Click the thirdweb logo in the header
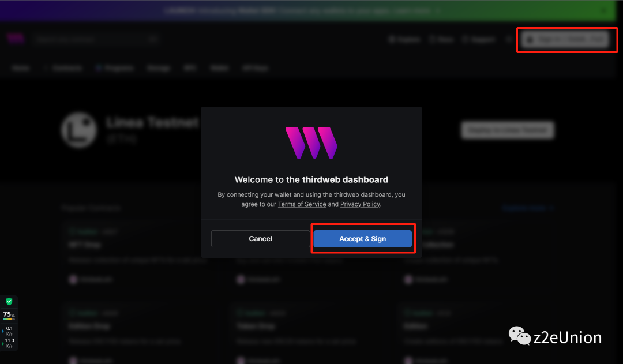 pos(16,39)
